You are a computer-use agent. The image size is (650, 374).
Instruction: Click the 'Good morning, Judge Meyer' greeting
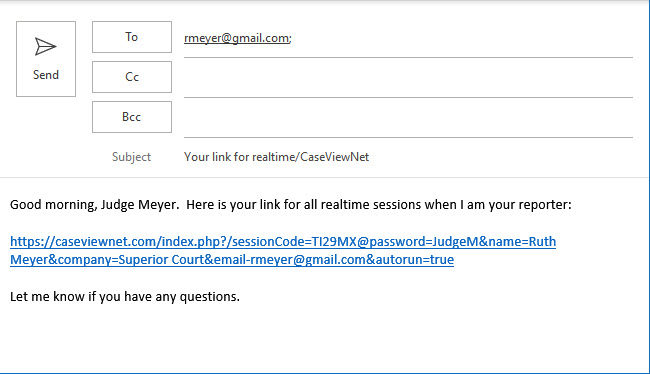[x=95, y=204]
